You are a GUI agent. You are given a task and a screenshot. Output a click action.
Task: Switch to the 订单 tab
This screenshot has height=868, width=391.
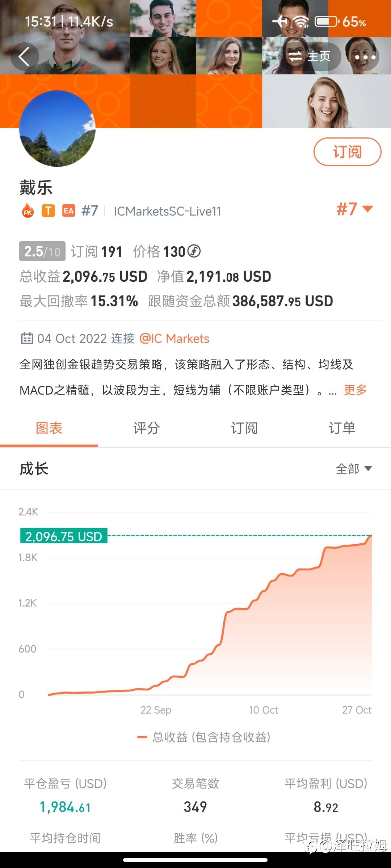tap(342, 428)
